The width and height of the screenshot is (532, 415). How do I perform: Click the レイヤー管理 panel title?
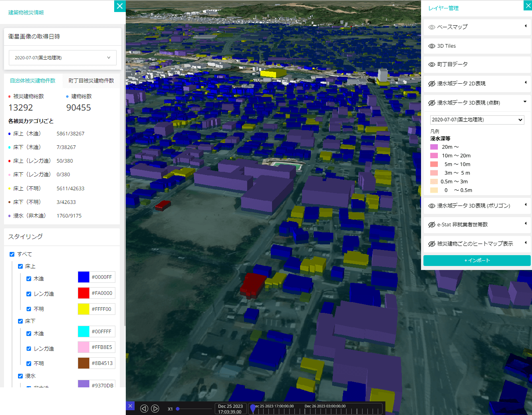click(443, 8)
